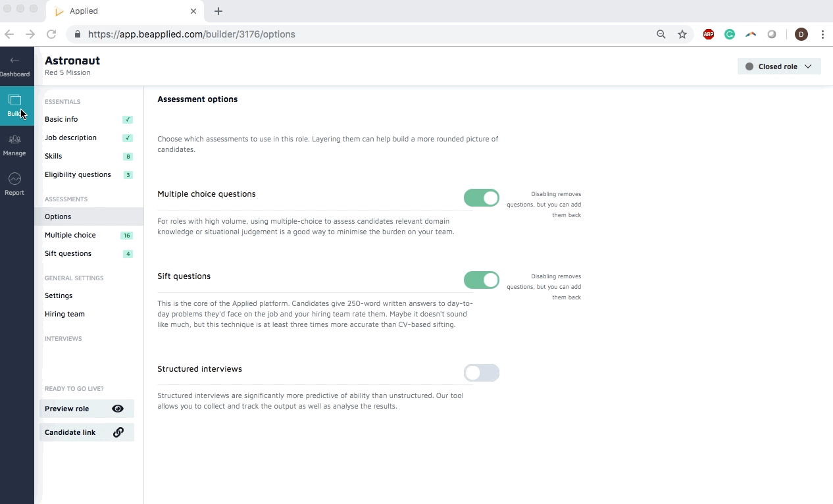Select Eligibility questions in sidebar

(78, 174)
